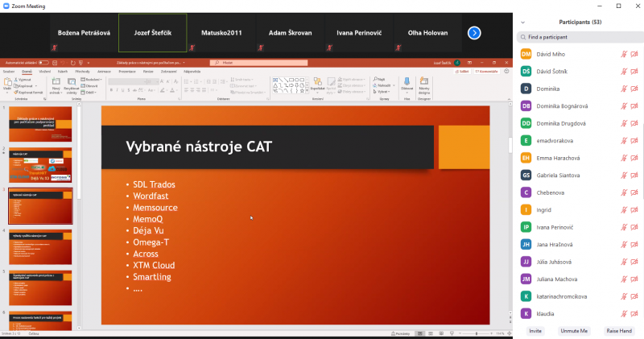Viewport: 644px width, 339px height.
Task: Click the muted microphone icon beside Dávid Miho
Action: click(624, 54)
